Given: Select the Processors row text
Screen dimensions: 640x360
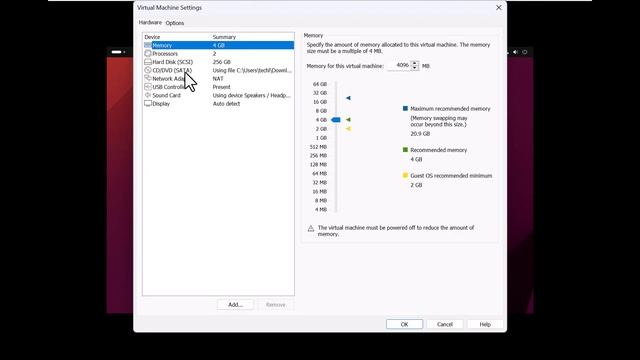Looking at the screenshot, I should click(165, 53).
